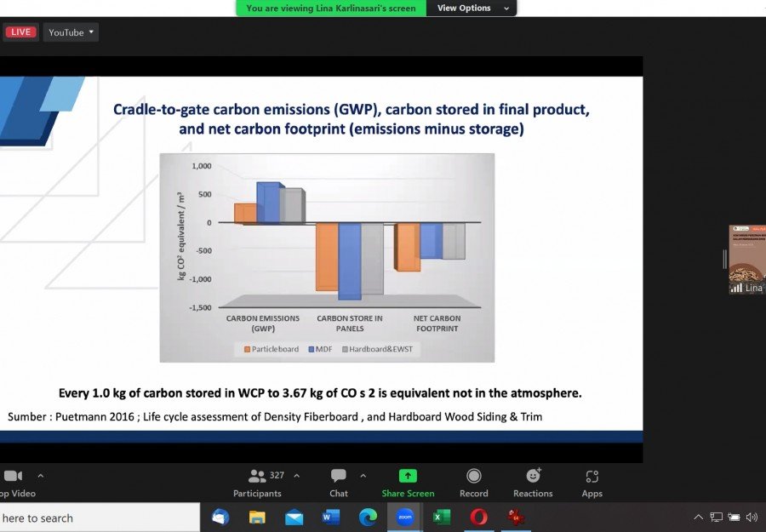766x532 pixels.
Task: Click the participant count 327
Action: (277, 475)
